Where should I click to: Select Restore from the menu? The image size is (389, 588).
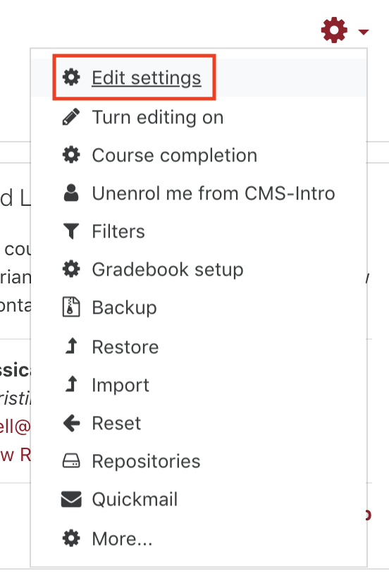click(x=125, y=347)
